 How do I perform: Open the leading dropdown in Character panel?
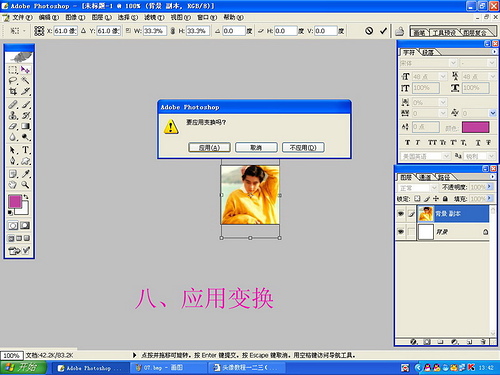[493, 76]
